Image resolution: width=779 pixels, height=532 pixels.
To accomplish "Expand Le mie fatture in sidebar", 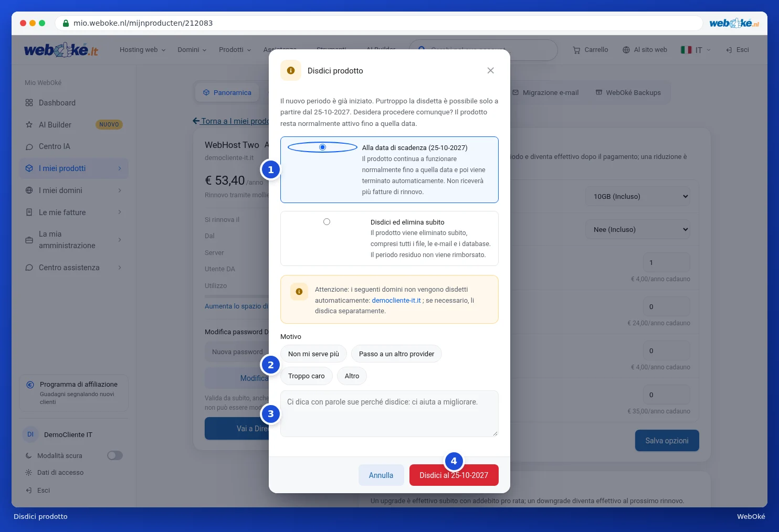I will point(74,212).
